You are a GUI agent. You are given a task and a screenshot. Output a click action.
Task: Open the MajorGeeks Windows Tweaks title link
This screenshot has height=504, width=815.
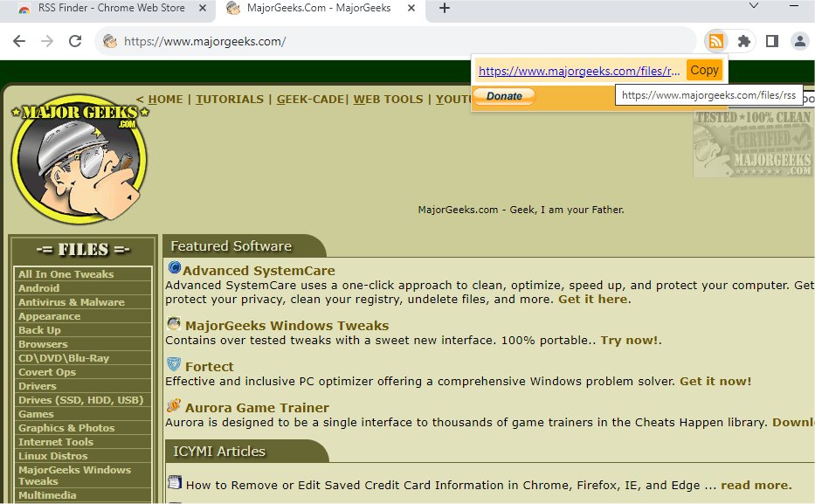pyautogui.click(x=287, y=326)
